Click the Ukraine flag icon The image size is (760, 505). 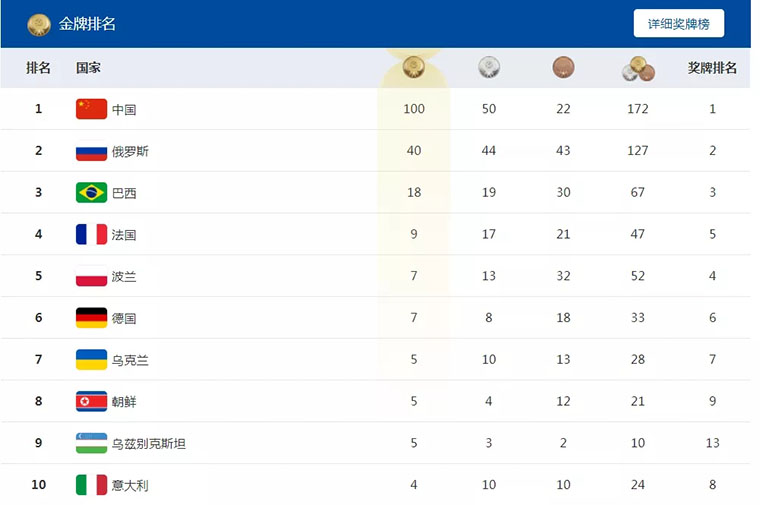click(x=91, y=360)
